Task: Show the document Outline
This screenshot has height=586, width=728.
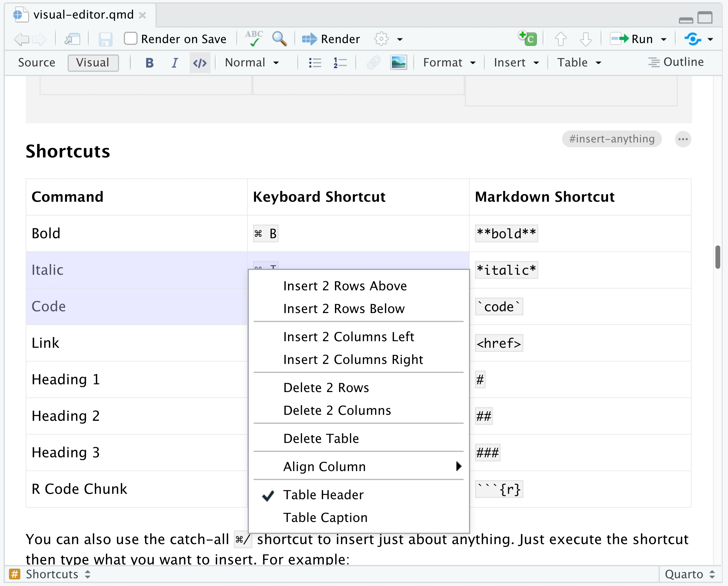Action: pyautogui.click(x=676, y=62)
